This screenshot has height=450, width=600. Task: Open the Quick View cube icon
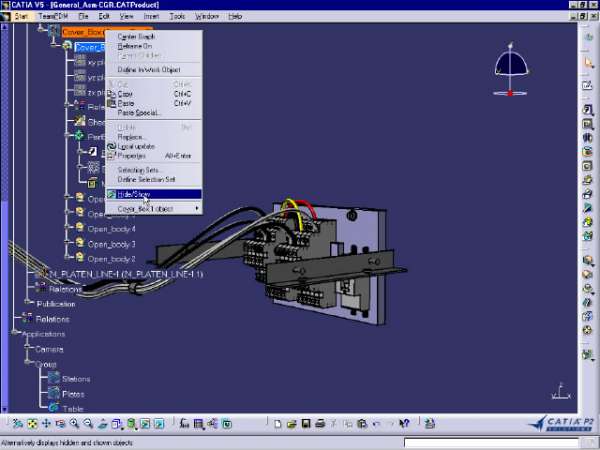pos(117,424)
